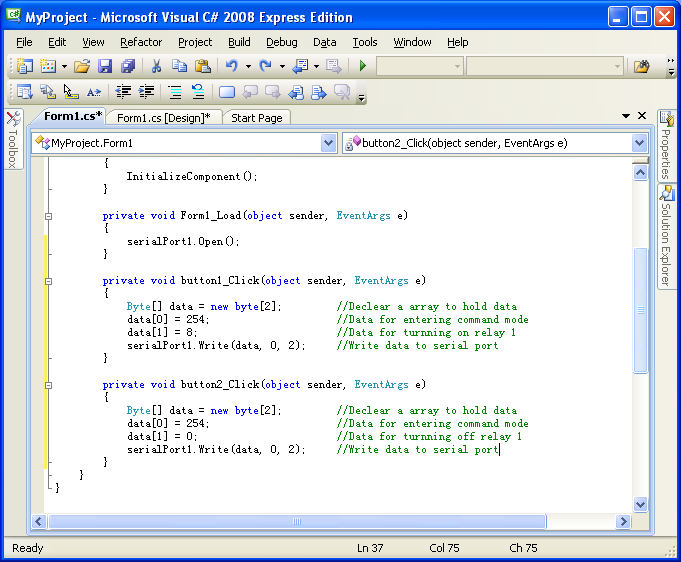Switch to the Start Page tab

[x=257, y=118]
